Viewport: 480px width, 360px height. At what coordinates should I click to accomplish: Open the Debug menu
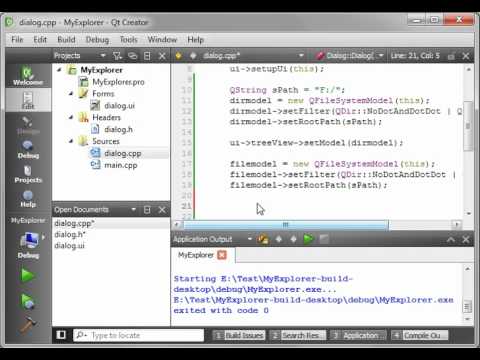[97, 40]
